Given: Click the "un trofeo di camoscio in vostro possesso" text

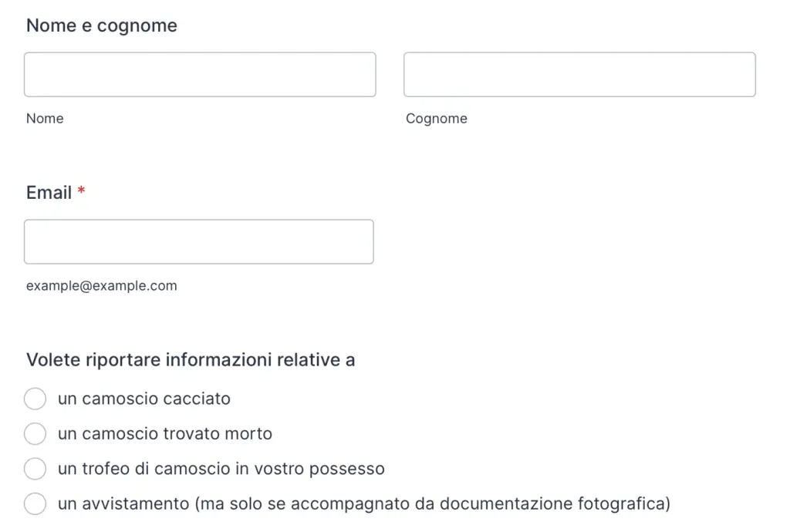Looking at the screenshot, I should pos(221,469).
